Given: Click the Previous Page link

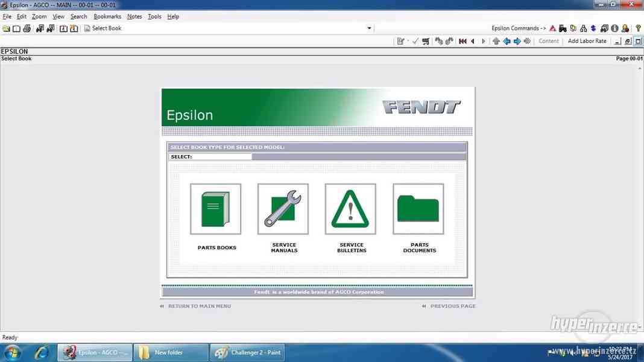Looking at the screenshot, I should click(x=453, y=306).
